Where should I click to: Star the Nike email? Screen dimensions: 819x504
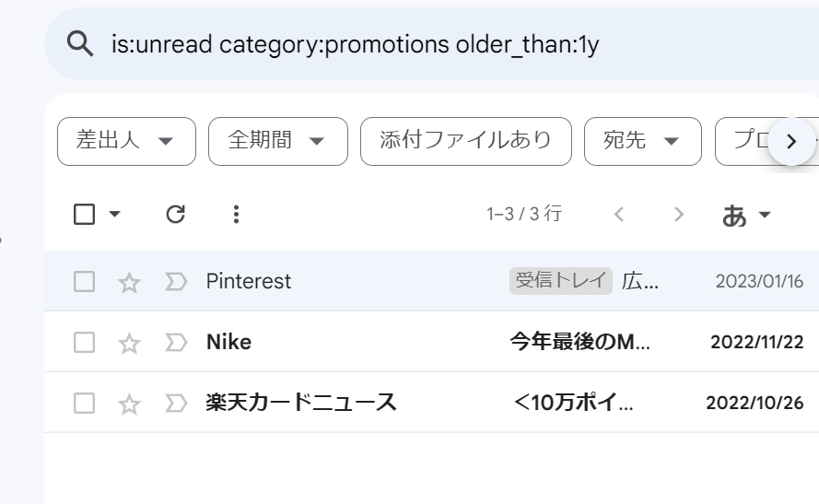[129, 343]
